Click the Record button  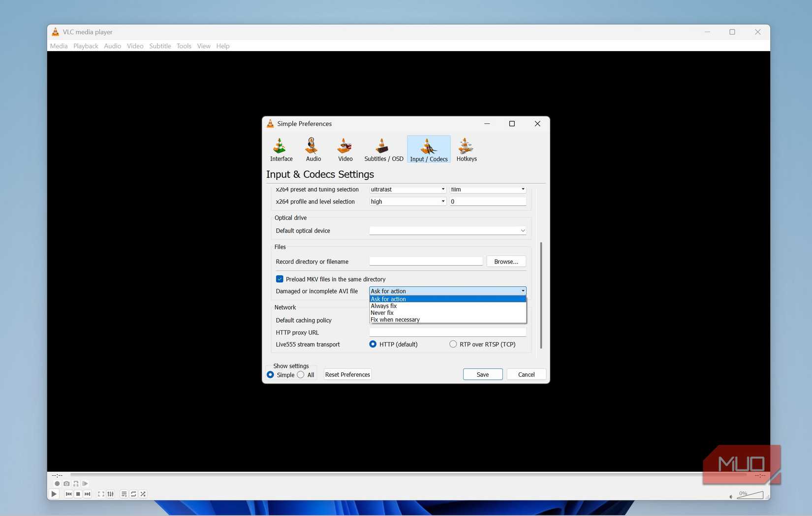tap(57, 484)
